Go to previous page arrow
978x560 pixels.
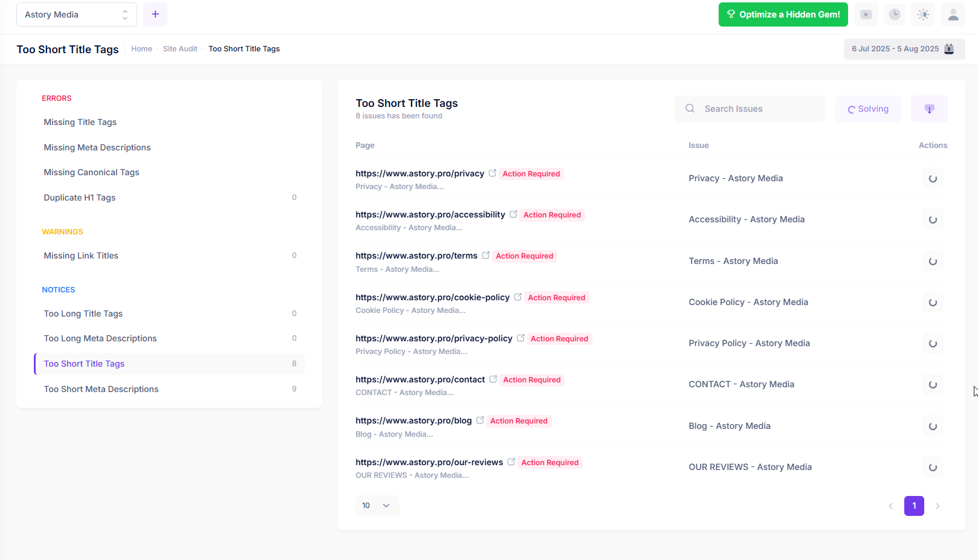890,506
